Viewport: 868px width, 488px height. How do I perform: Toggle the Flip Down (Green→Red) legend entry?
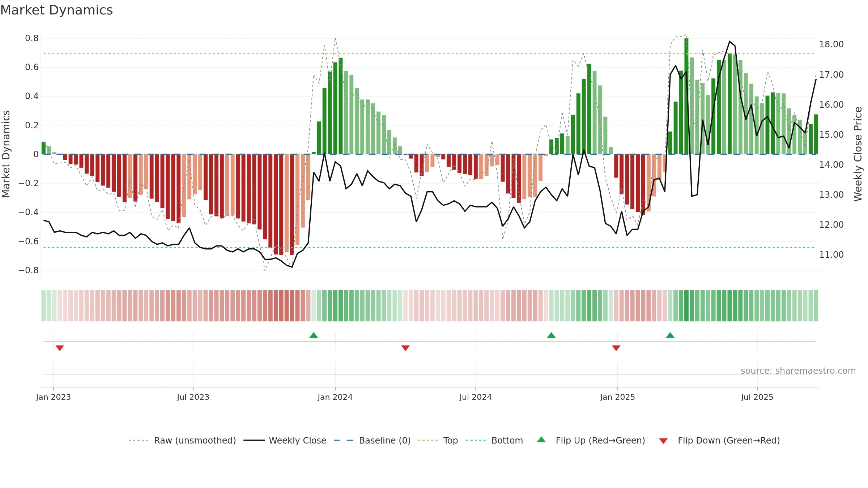pos(719,440)
